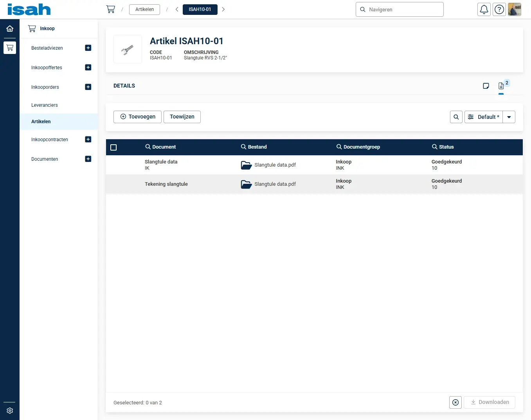Viewport: 531px width, 420px height.
Task: Select Leveranciers in the sidebar menu
Action: click(45, 105)
